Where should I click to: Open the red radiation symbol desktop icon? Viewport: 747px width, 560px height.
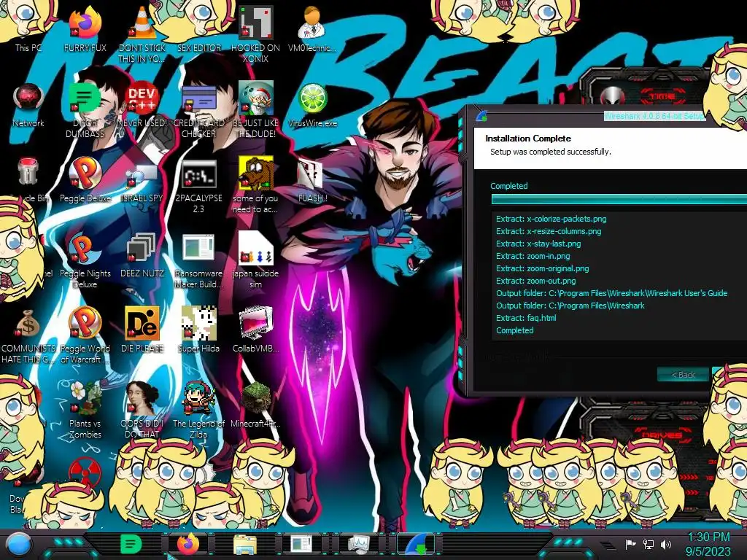pyautogui.click(x=85, y=472)
